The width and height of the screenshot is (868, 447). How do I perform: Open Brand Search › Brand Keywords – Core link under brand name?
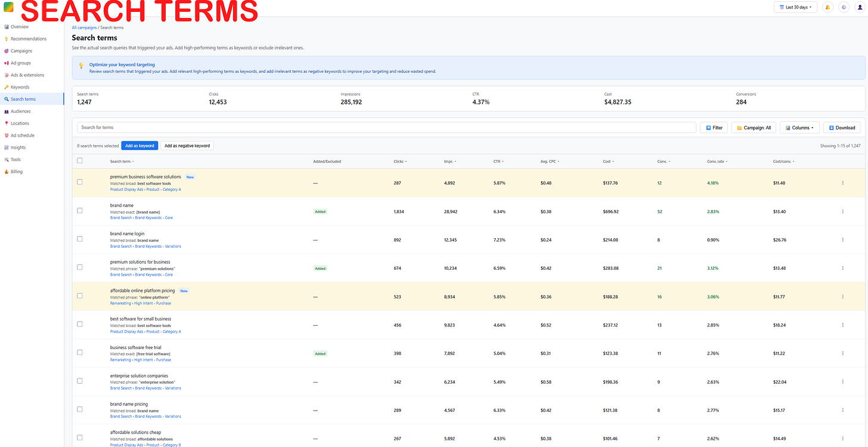[141, 218]
